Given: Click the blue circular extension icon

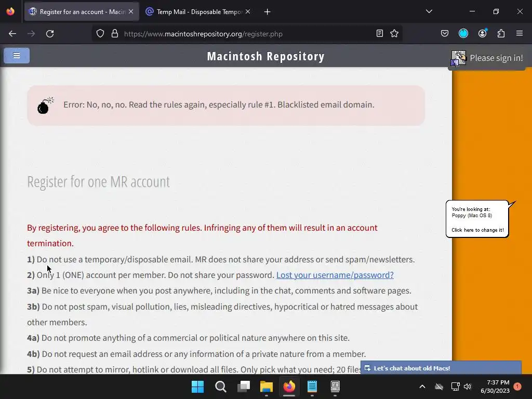Looking at the screenshot, I should pos(463,33).
